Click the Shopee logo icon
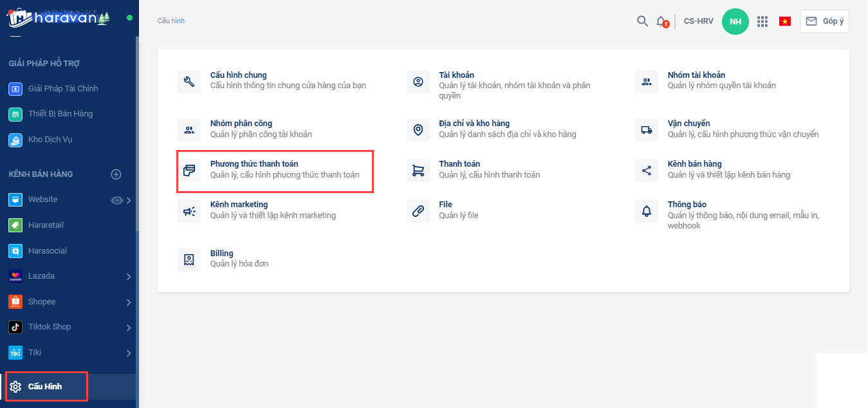The image size is (868, 408). coord(15,302)
